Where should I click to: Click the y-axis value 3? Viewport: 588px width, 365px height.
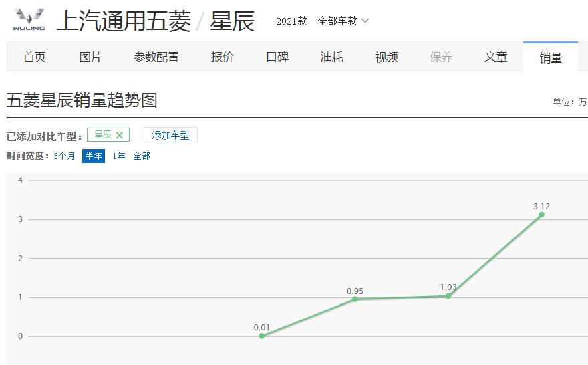tap(21, 219)
